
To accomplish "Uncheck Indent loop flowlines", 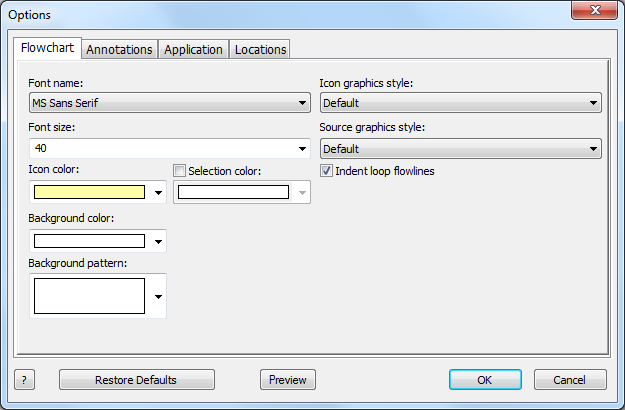I will (326, 171).
